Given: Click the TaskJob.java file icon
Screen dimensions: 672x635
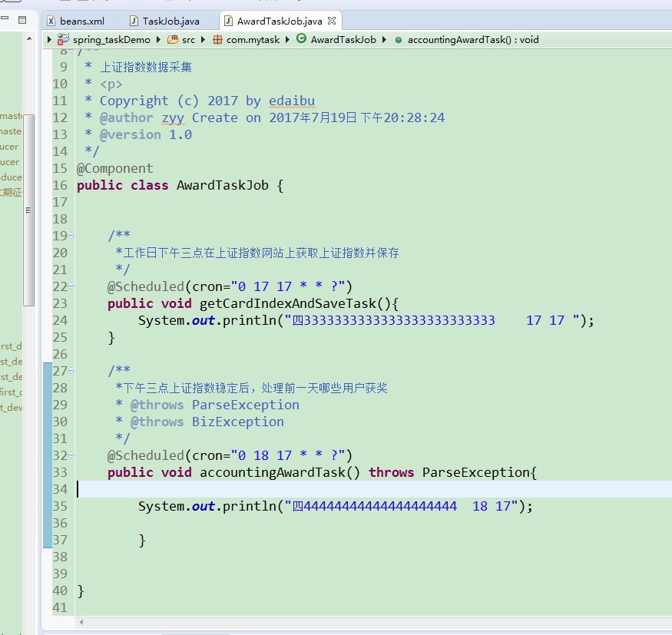Looking at the screenshot, I should coord(134,21).
